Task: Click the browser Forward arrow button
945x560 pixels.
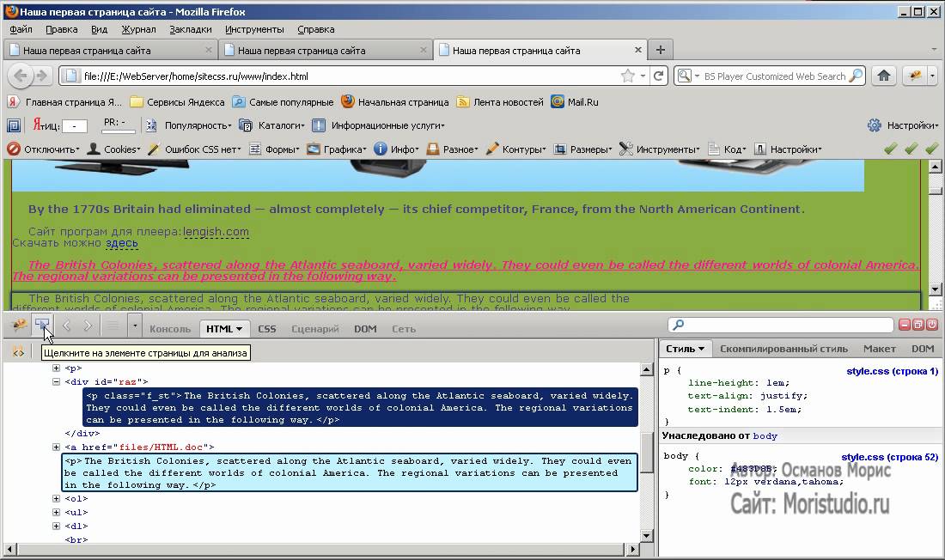Action: click(41, 76)
